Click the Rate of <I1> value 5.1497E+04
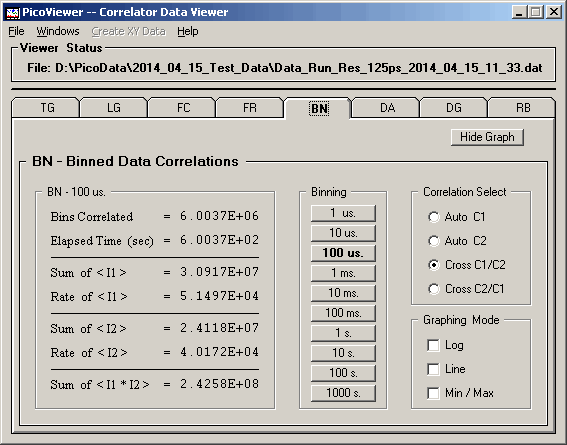The image size is (567, 445). (x=219, y=296)
